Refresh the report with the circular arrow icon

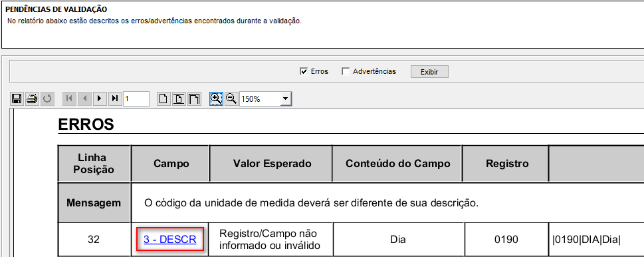47,99
